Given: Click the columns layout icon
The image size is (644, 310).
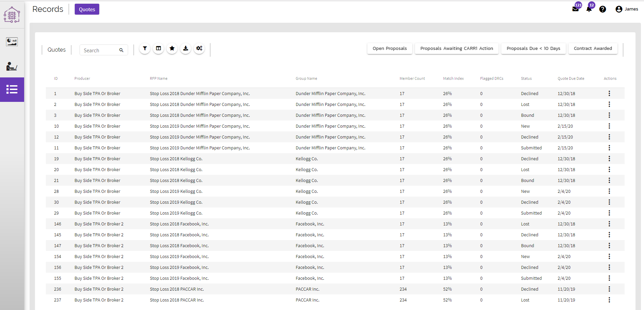Looking at the screenshot, I should pyautogui.click(x=158, y=49).
